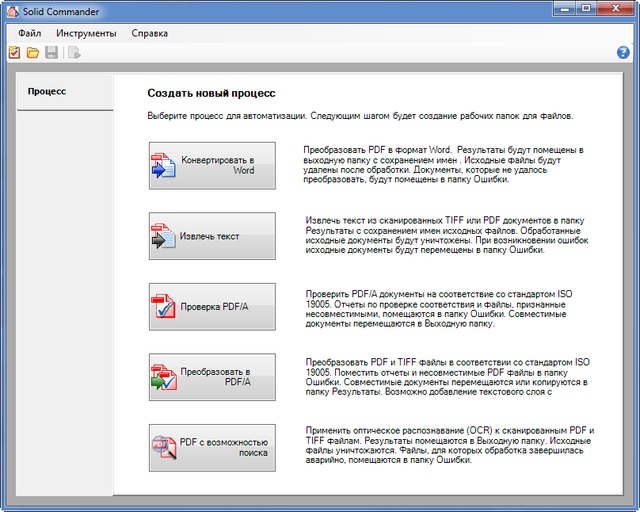
Task: Click the save floppy disk toolbar icon
Action: click(x=51, y=52)
